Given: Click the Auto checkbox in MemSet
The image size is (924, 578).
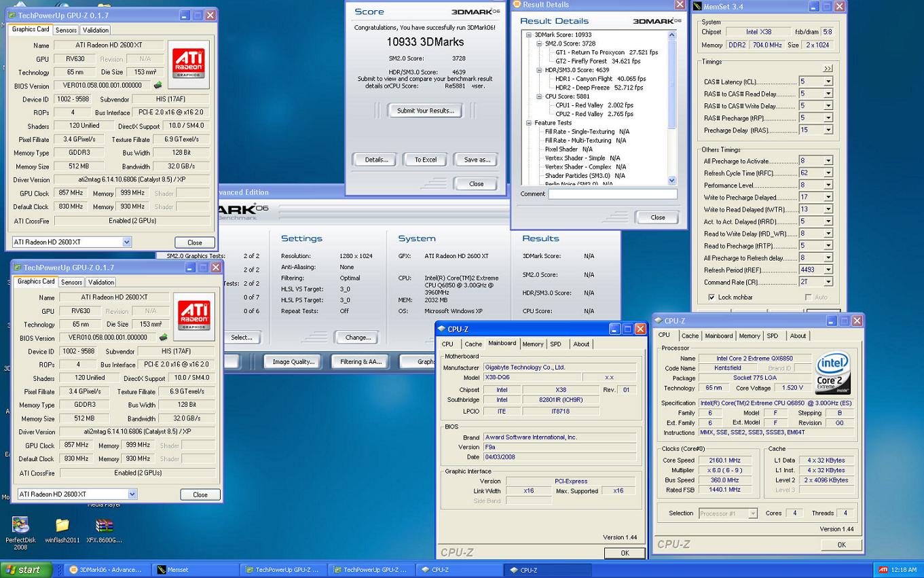Looking at the screenshot, I should click(808, 297).
